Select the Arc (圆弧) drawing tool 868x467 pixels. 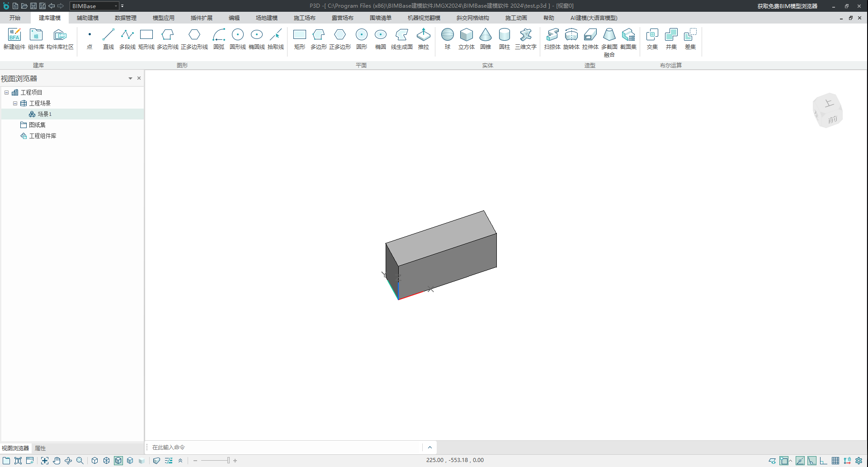click(219, 38)
